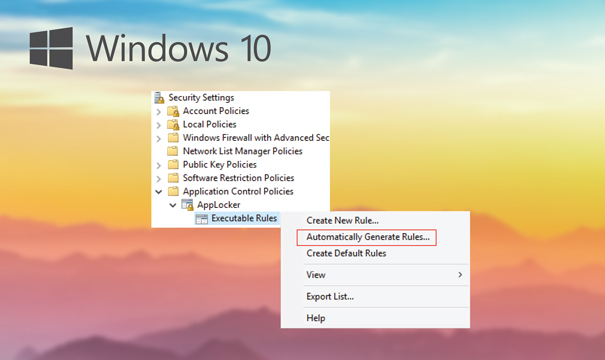
Task: Select the Executable Rules label
Action: tap(244, 218)
